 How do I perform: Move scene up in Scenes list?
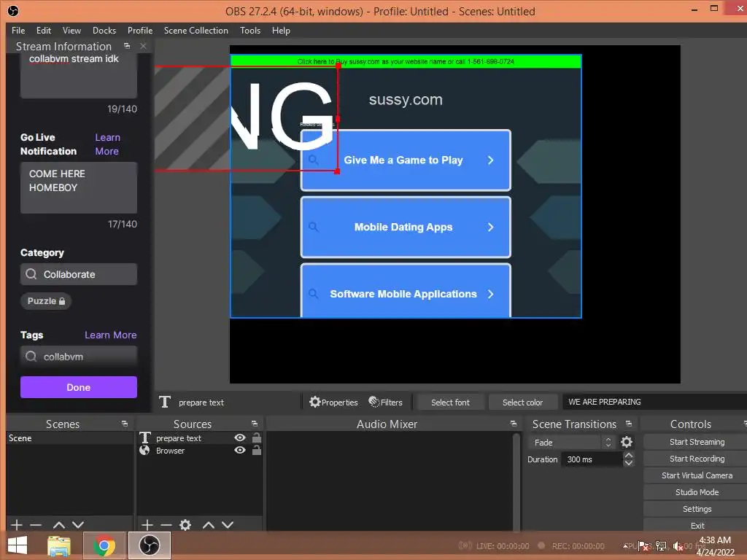point(58,525)
